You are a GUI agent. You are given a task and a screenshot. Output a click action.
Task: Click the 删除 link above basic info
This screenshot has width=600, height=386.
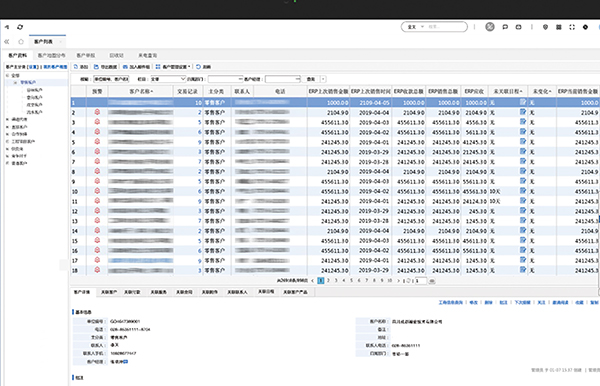(488, 302)
